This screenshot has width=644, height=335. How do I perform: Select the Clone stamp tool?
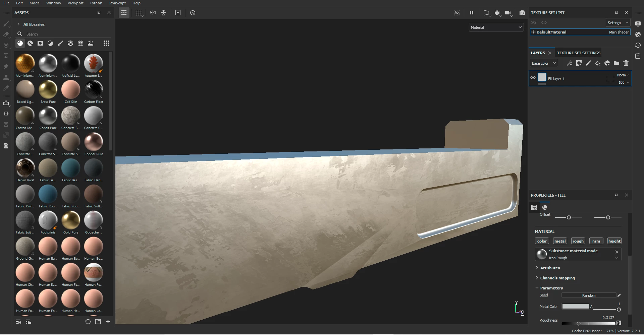tap(6, 77)
